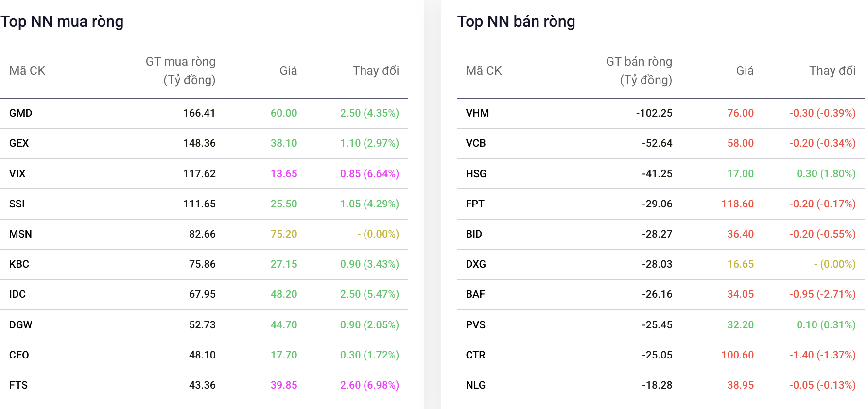The width and height of the screenshot is (868, 409).
Task: Click the 'GT mua ròng' column header
Action: (180, 71)
